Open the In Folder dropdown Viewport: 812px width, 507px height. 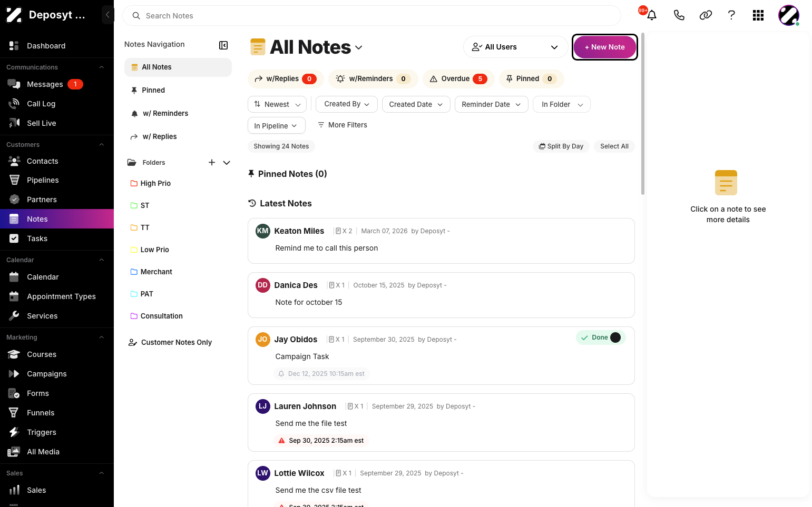tap(562, 104)
